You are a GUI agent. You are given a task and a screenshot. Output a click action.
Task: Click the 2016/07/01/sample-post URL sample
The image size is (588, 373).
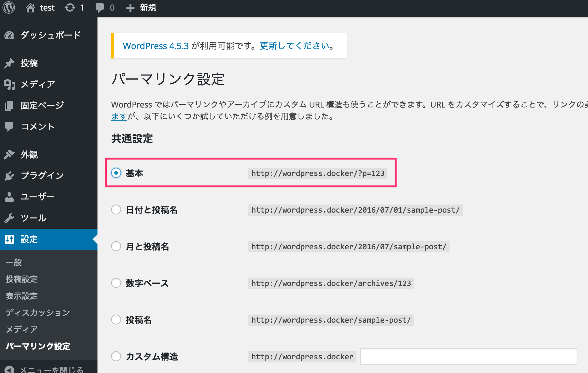pyautogui.click(x=356, y=210)
